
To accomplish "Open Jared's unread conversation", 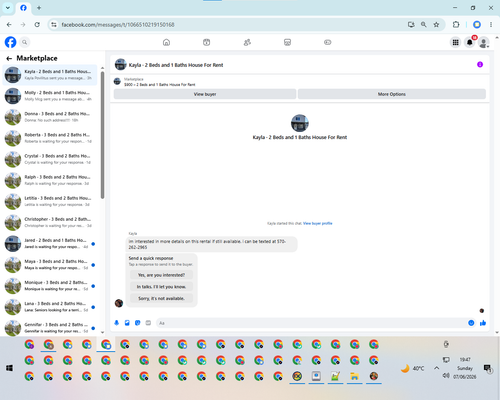I will (50, 243).
